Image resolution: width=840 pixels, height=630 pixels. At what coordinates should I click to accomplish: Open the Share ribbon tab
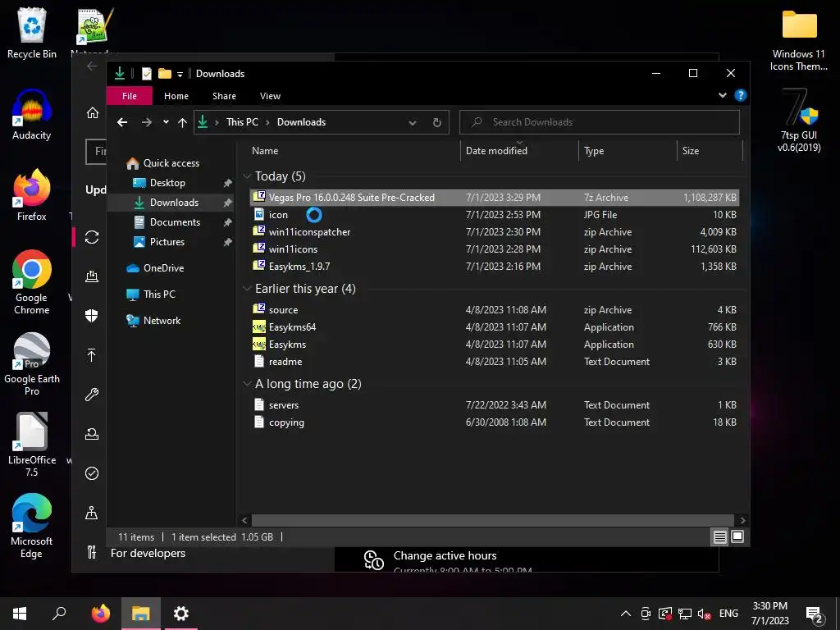[x=224, y=96]
